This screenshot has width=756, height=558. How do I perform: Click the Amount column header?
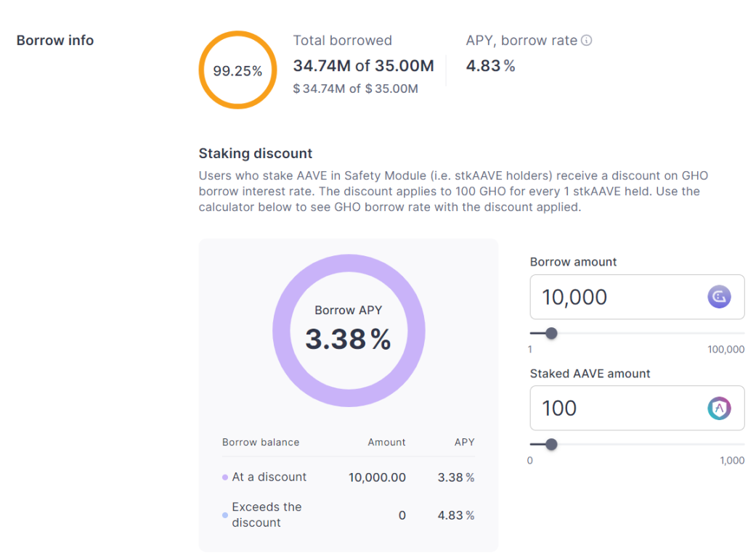click(x=386, y=442)
